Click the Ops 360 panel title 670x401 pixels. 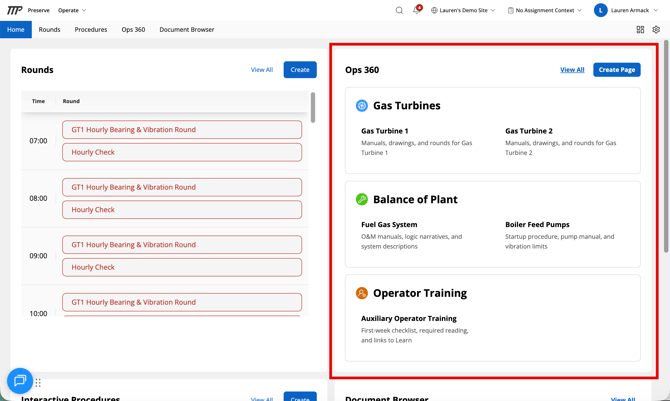(x=362, y=70)
